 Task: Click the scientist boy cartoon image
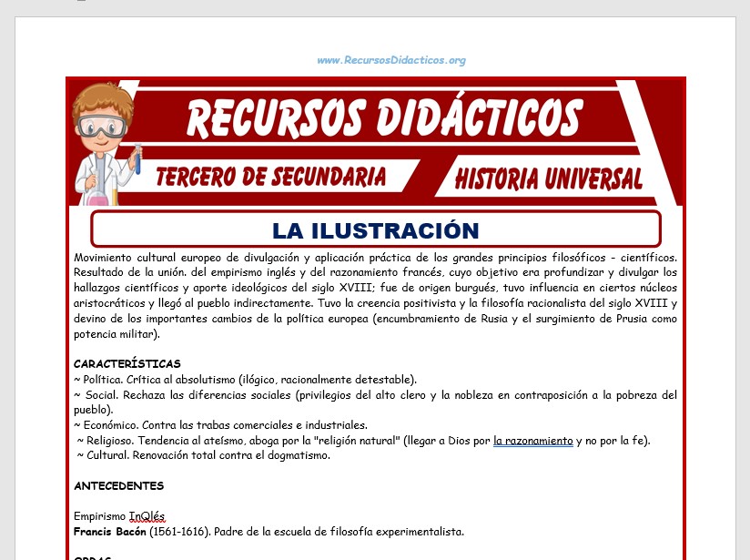click(106, 144)
